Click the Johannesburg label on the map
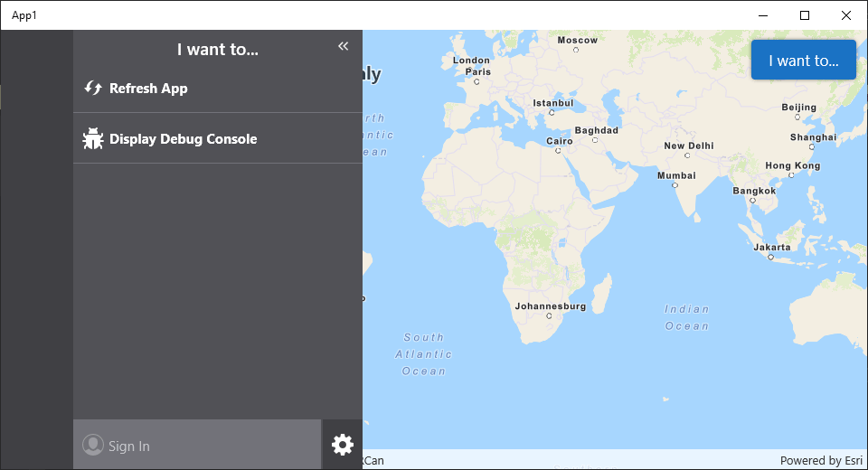868x470 pixels. (551, 306)
